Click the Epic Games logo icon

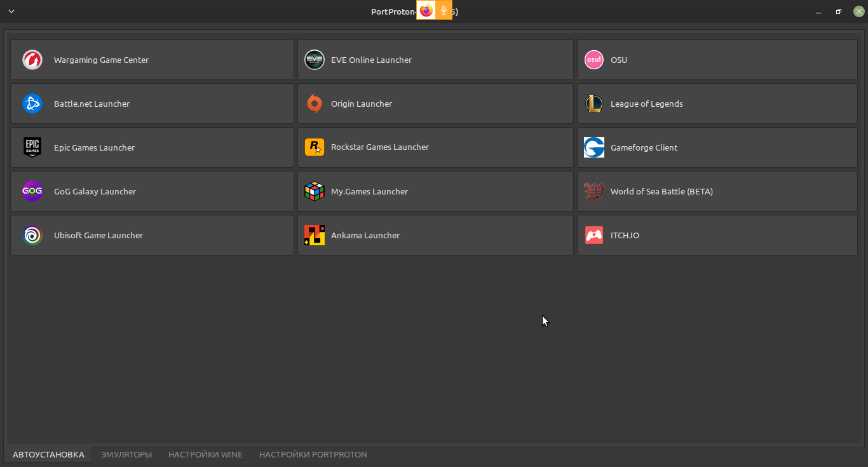pos(32,147)
